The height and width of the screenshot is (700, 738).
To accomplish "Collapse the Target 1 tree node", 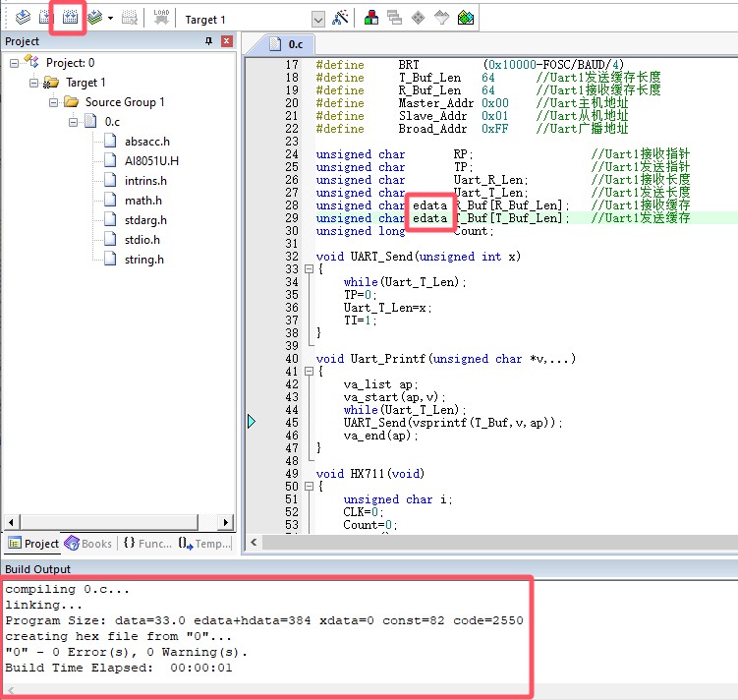I will click(33, 83).
